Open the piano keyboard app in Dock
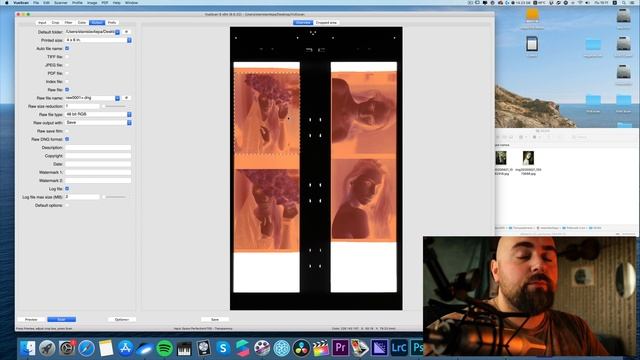This screenshot has width=640, height=360. click(184, 348)
